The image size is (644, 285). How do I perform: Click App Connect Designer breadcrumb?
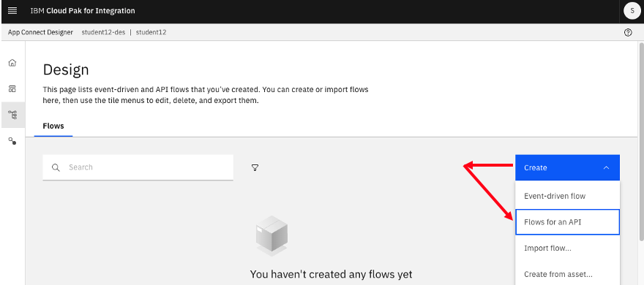(x=40, y=32)
